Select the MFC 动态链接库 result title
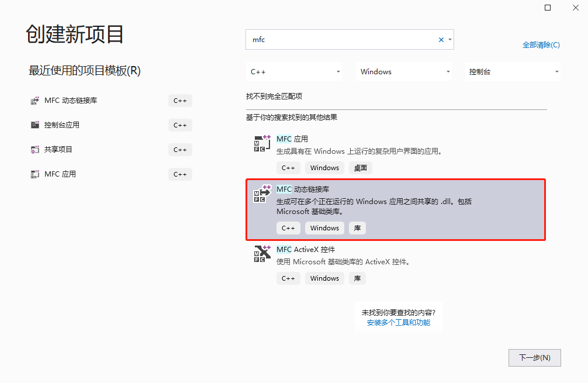The height and width of the screenshot is (383, 588). pyautogui.click(x=303, y=189)
